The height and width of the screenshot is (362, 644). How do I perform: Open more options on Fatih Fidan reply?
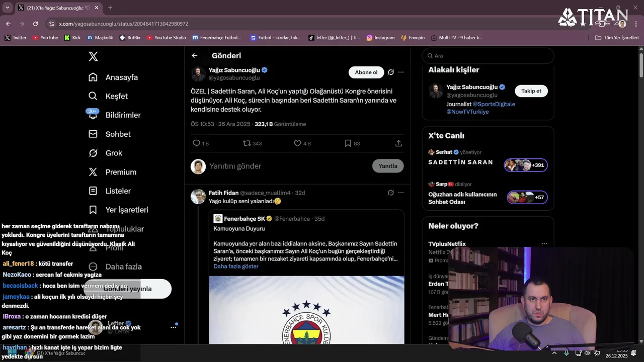click(x=401, y=193)
